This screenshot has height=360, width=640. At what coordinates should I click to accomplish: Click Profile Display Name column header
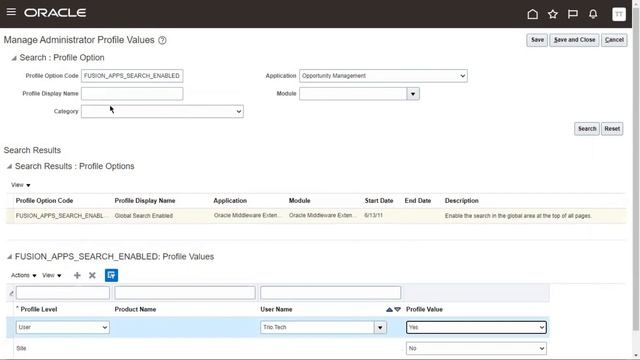[x=145, y=201]
